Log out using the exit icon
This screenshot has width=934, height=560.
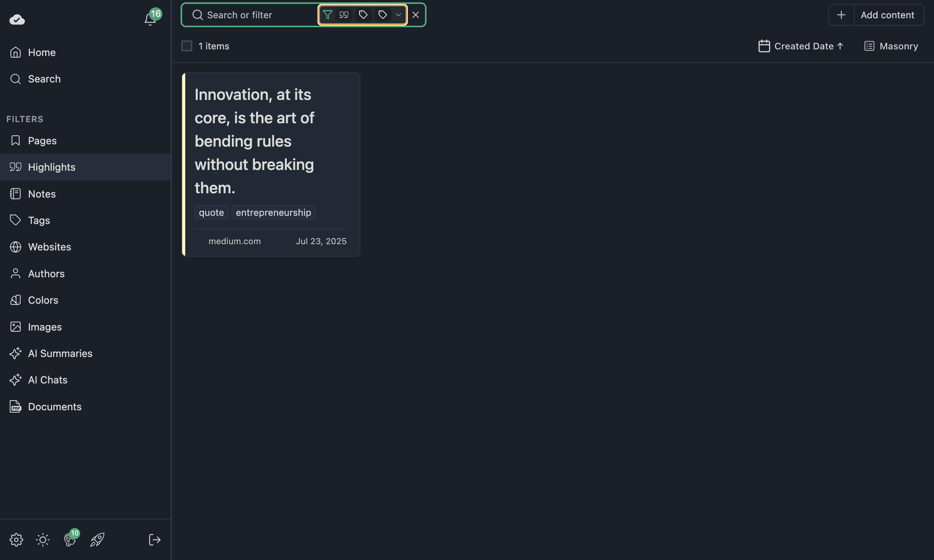tap(154, 540)
